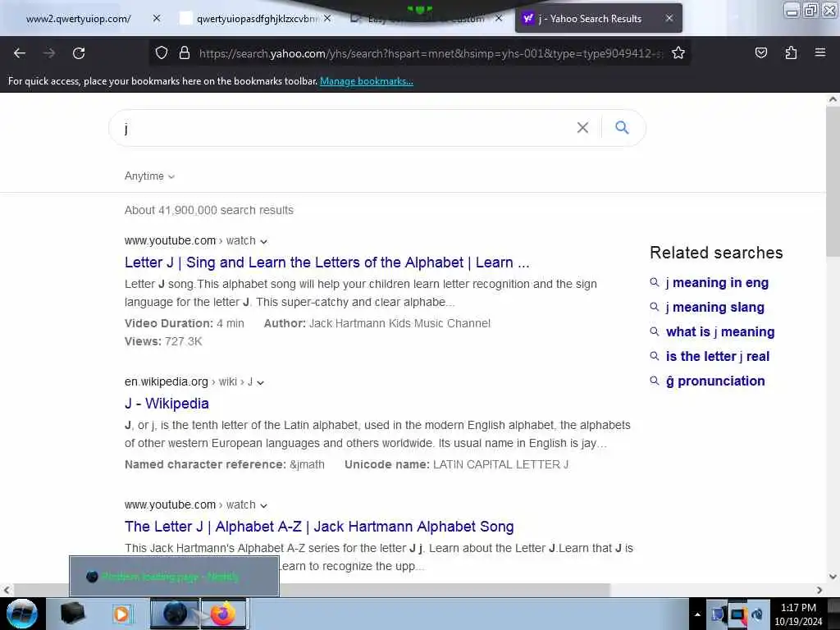Click the scroll-down arrow of the vertical scrollbar
This screenshot has width=840, height=630.
[833, 577]
